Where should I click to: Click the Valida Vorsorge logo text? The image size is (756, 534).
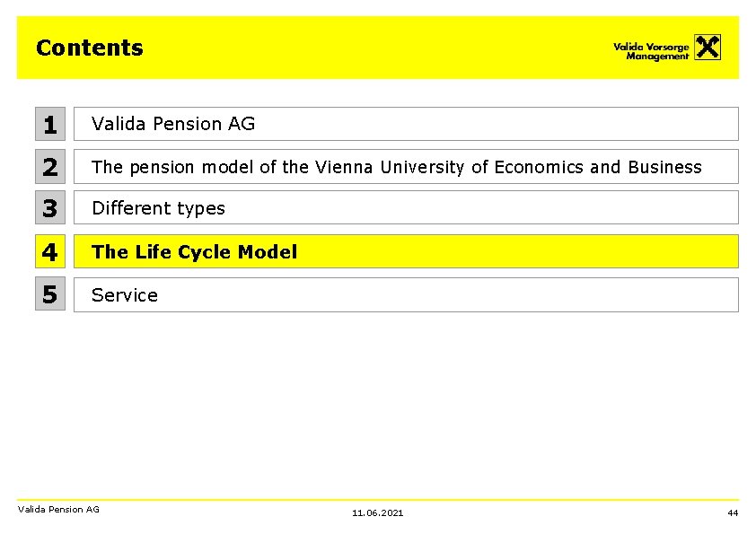651,46
